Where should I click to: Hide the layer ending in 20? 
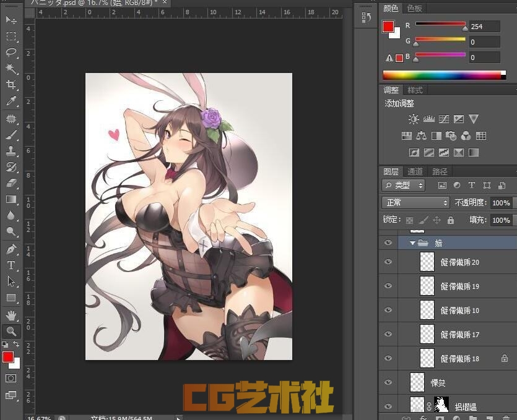coord(388,262)
